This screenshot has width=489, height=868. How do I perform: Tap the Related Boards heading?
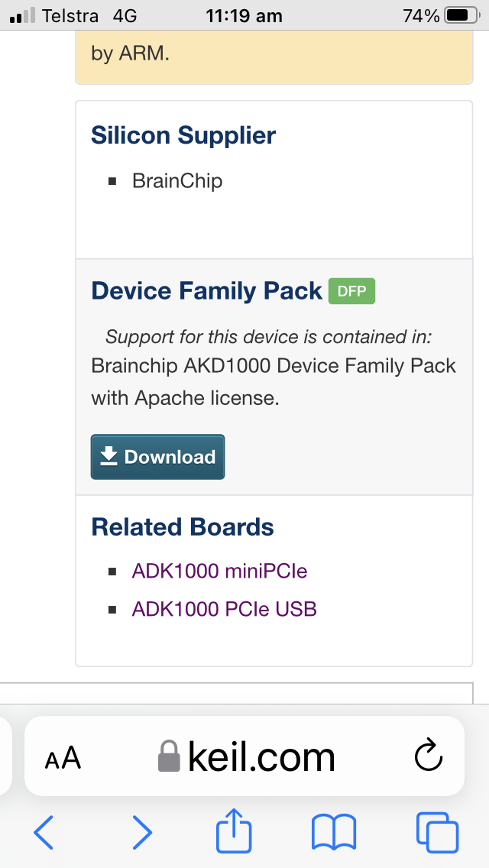click(x=183, y=527)
